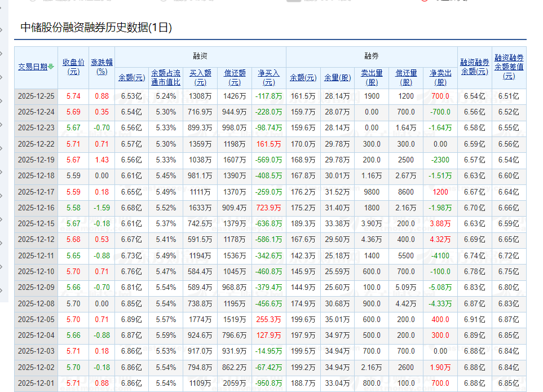Click the closing price 5.74 cell
This screenshot has height=392, width=543.
tap(73, 96)
